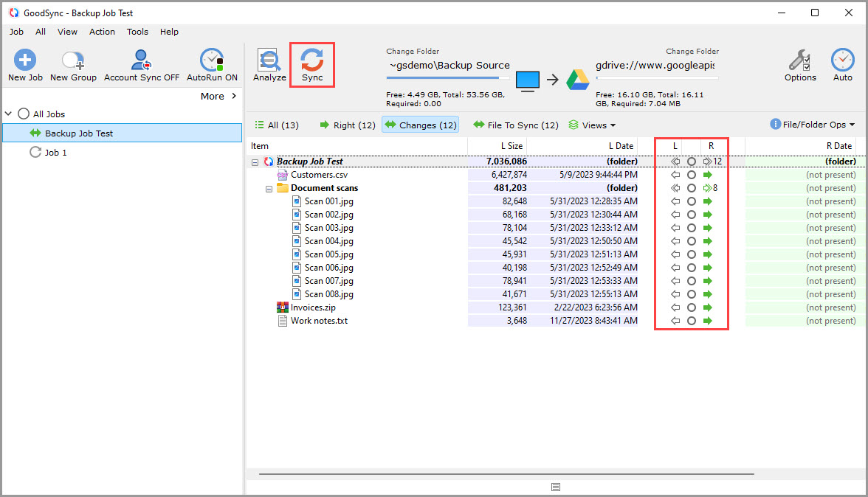This screenshot has width=868, height=497.
Task: Click green right arrow for Invoices.zip
Action: pos(708,307)
